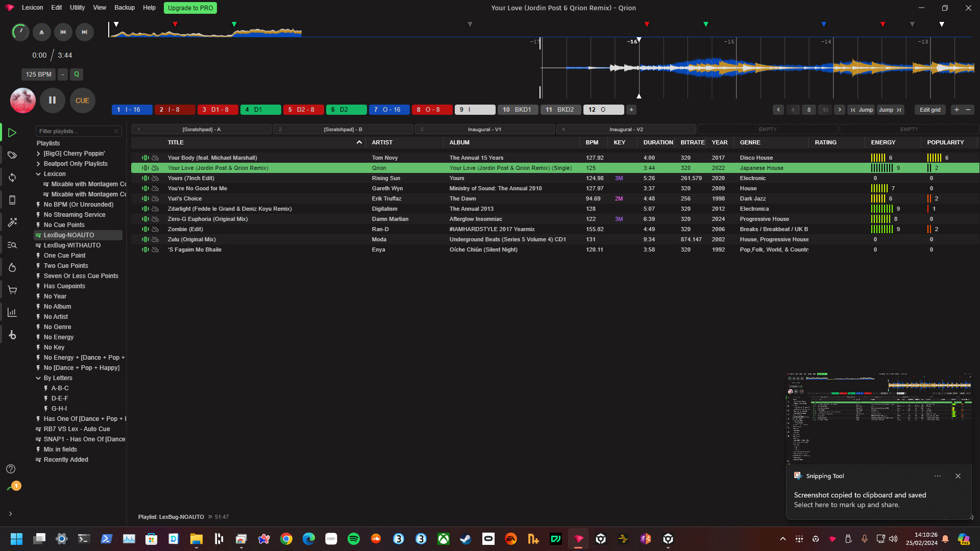980x551 pixels.
Task: Click the Upgrade to PRO button
Action: (190, 8)
